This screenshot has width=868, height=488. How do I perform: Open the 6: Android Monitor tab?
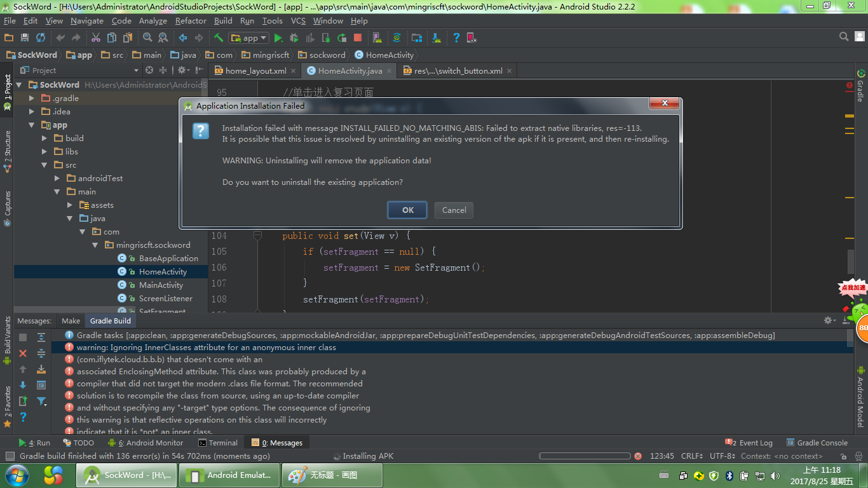click(146, 443)
